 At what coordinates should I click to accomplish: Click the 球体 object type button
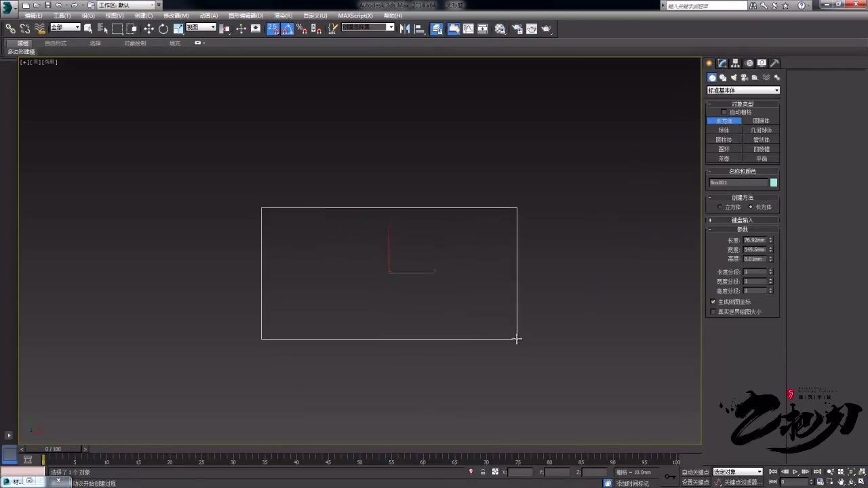click(x=724, y=130)
